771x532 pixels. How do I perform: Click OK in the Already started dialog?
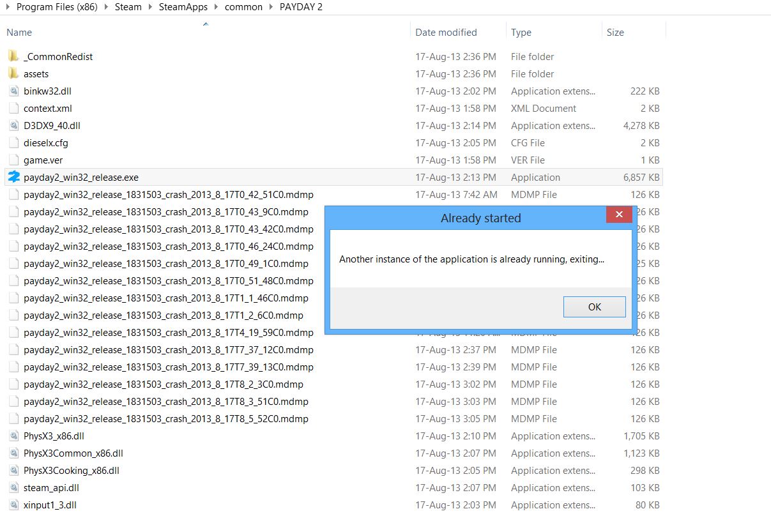[x=595, y=307]
